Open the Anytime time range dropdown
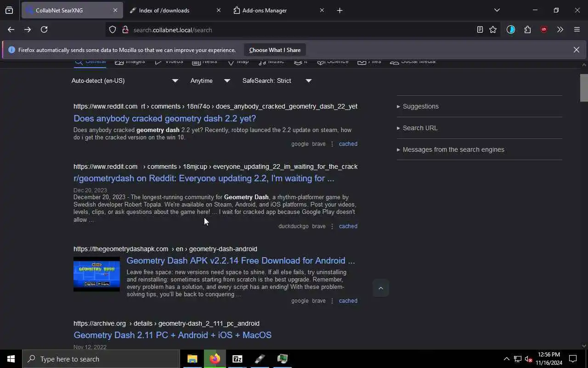 (x=210, y=80)
